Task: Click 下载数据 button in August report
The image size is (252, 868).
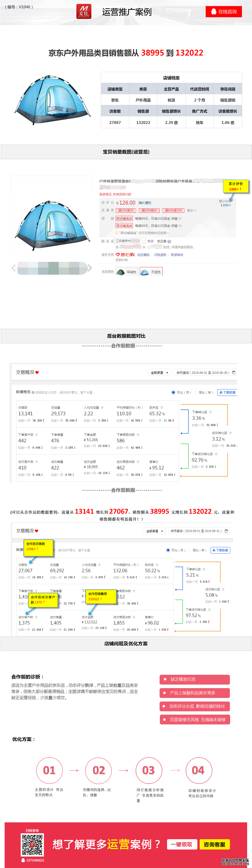Action: (x=220, y=550)
